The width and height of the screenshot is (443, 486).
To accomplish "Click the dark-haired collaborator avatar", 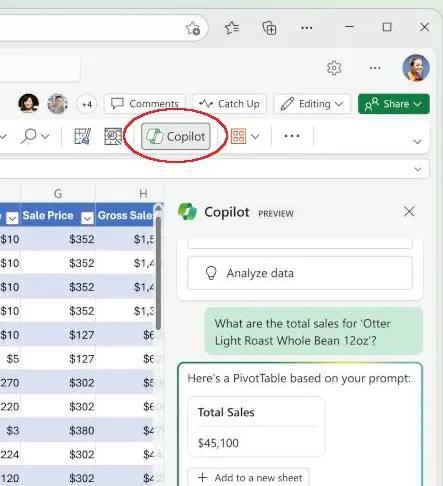I will tap(28, 103).
